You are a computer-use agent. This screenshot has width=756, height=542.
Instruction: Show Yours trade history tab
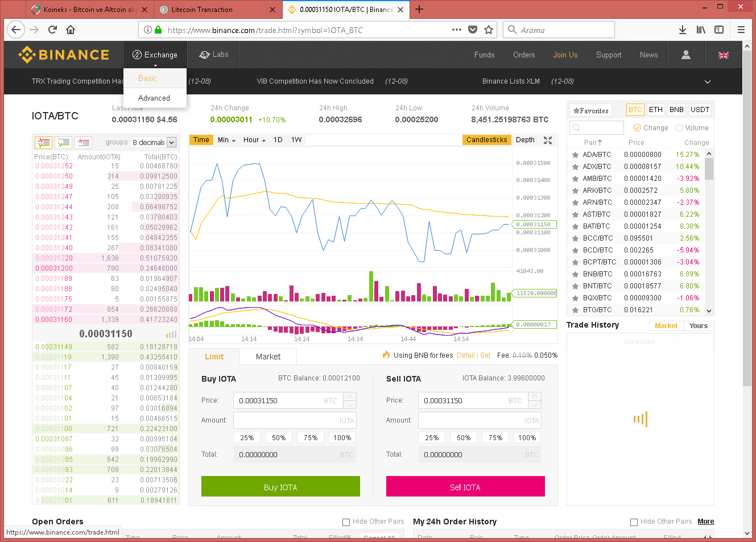click(x=699, y=326)
